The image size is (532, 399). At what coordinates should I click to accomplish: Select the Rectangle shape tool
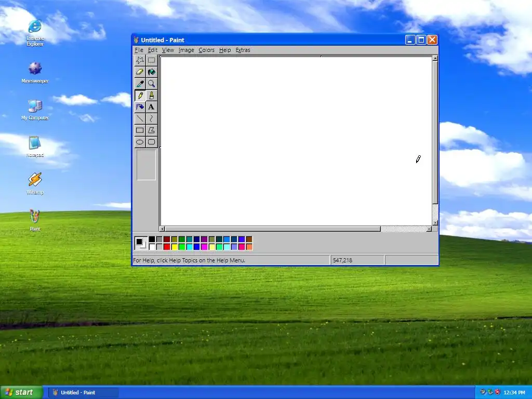(x=140, y=130)
